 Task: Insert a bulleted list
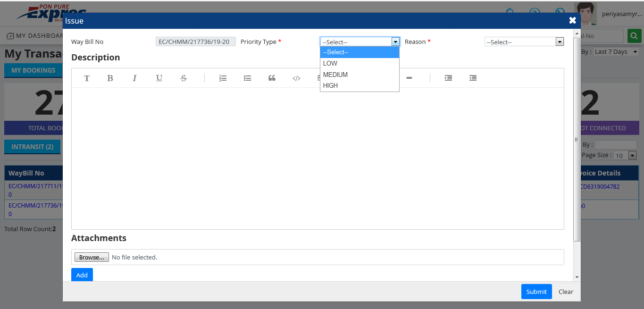(247, 78)
